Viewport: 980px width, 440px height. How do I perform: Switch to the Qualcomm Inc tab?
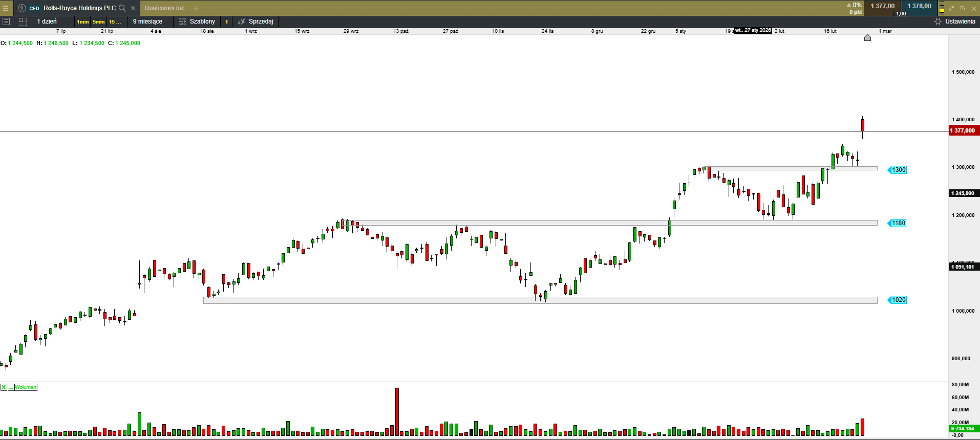point(164,8)
